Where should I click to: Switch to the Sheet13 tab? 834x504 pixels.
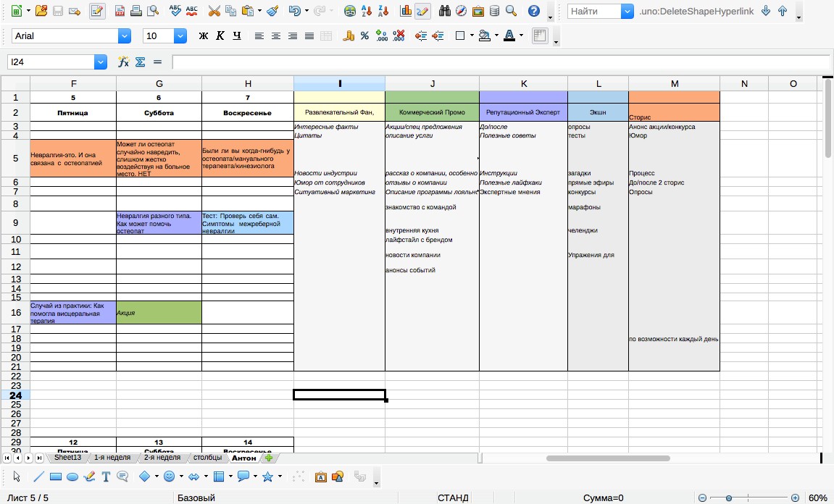(x=67, y=457)
